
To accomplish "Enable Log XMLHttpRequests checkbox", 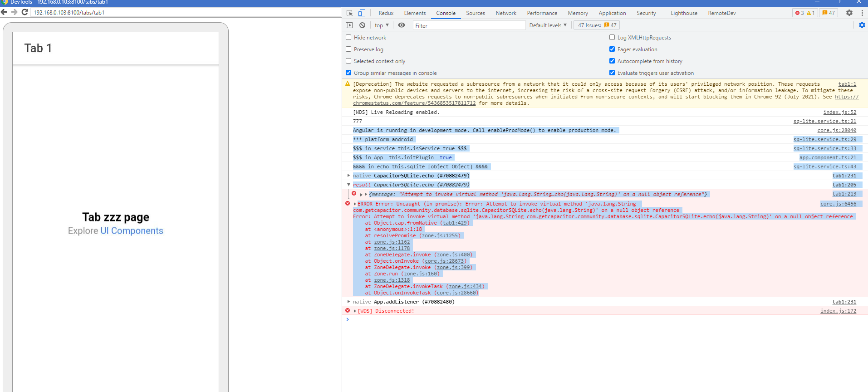I will (x=612, y=38).
